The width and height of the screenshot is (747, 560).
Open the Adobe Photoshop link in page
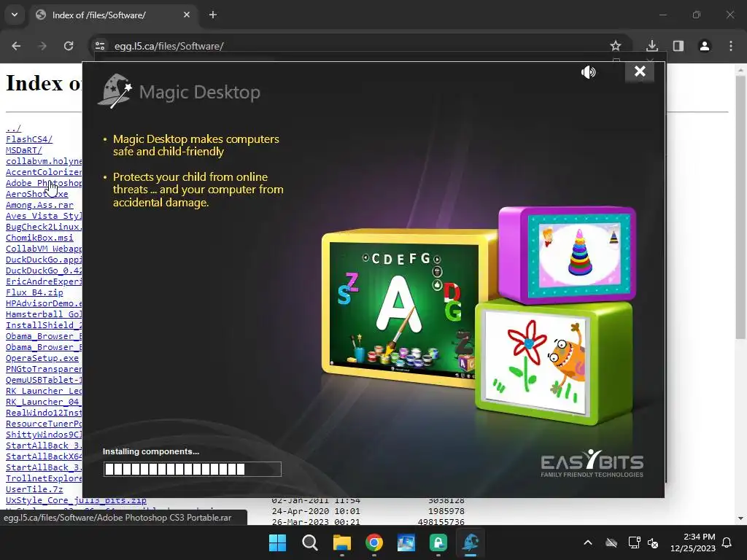[44, 183]
